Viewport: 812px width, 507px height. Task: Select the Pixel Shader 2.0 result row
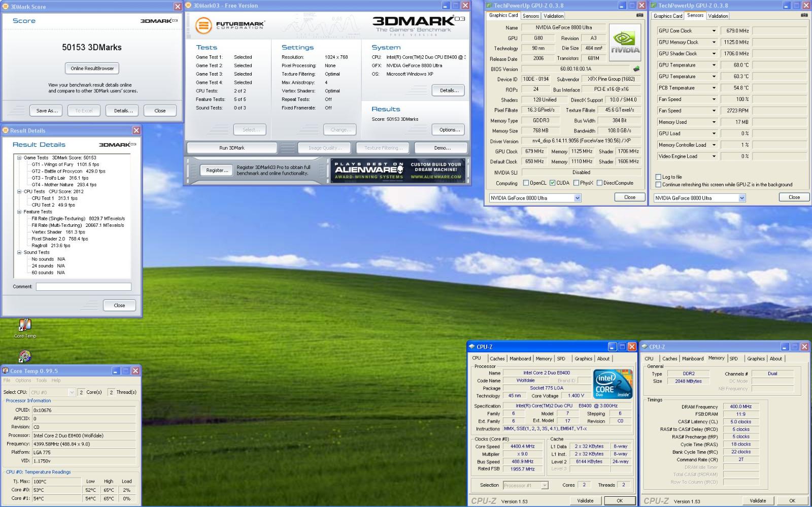59,239
